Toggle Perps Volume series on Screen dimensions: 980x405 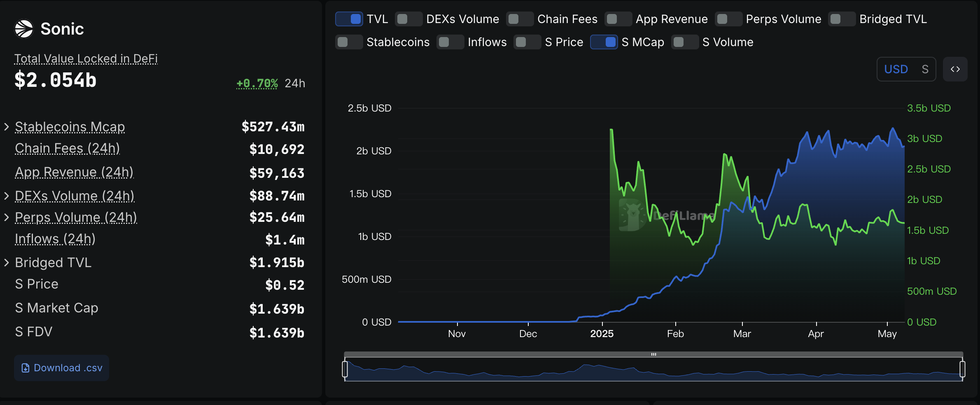(x=728, y=19)
